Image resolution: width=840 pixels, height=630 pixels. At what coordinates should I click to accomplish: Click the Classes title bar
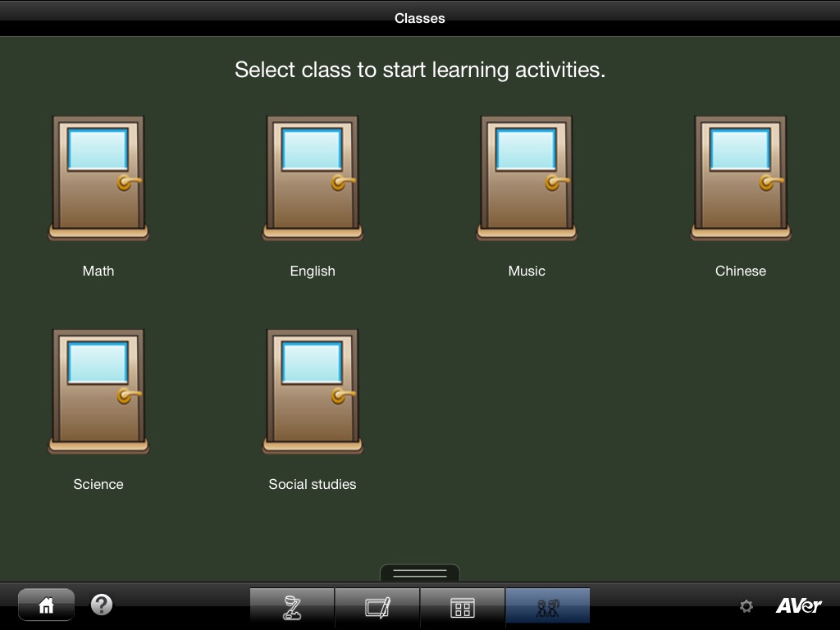420,18
